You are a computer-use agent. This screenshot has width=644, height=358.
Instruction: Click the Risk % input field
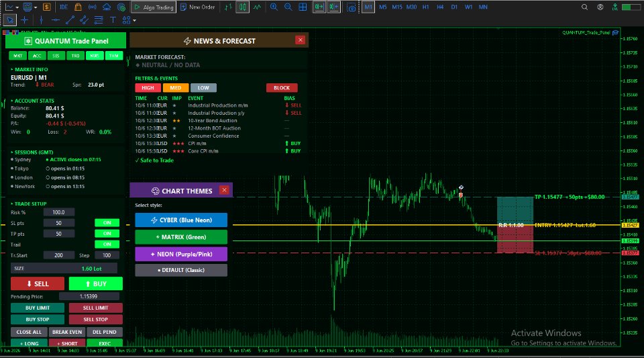coord(59,212)
